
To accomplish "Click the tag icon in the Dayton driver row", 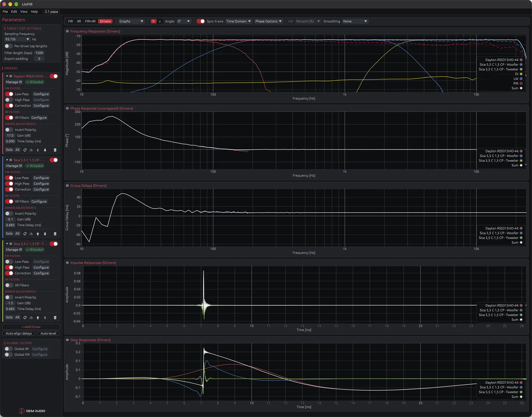I will pos(25,150).
